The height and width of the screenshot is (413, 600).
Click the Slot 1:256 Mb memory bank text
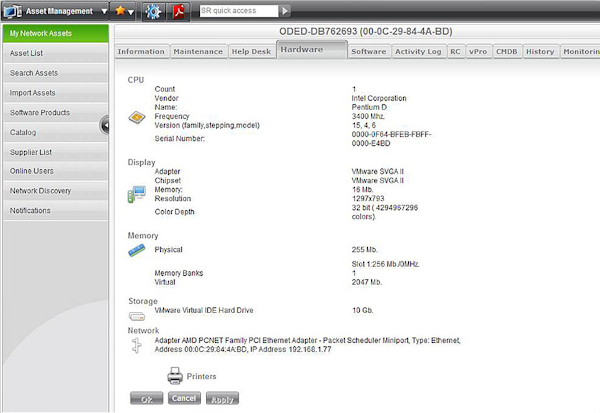385,264
